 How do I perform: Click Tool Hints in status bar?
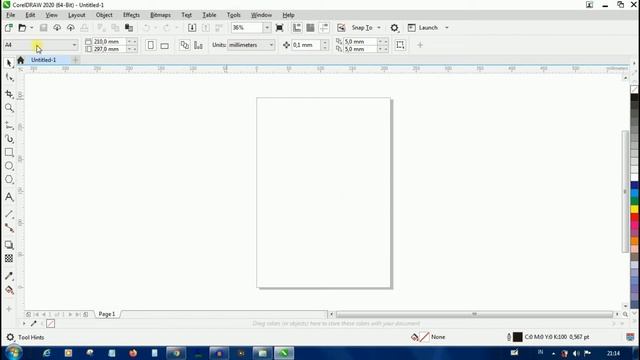31,338
